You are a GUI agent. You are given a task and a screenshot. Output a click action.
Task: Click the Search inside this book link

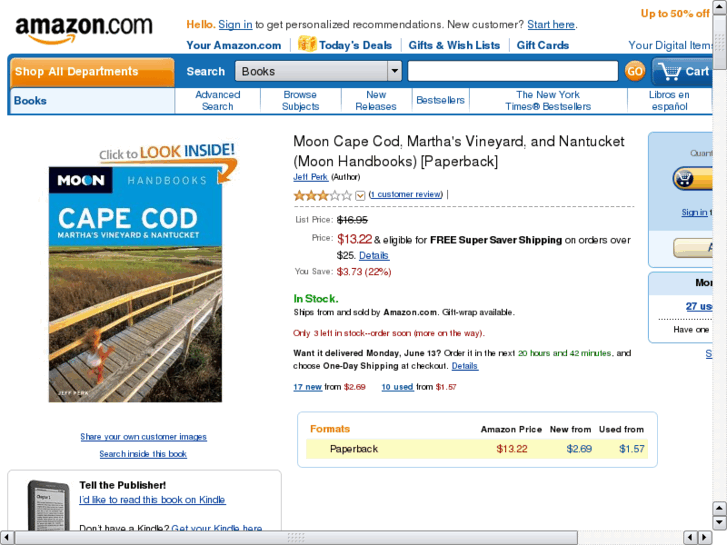pyautogui.click(x=143, y=454)
